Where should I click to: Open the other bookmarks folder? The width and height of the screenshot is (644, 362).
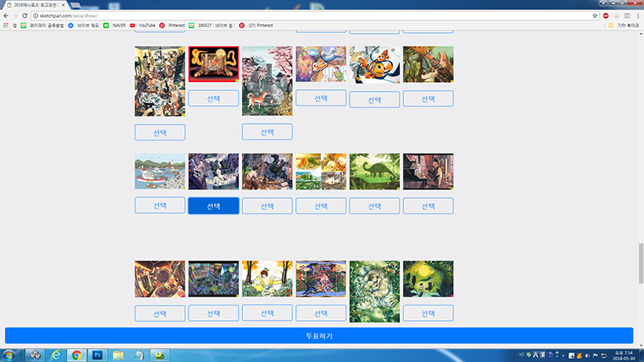[623, 26]
